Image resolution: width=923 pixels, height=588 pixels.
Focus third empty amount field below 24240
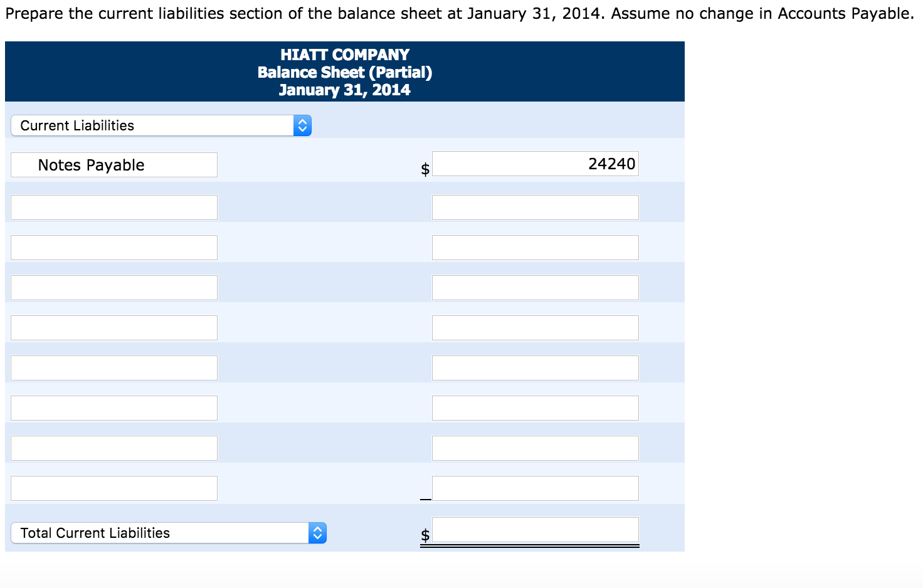pyautogui.click(x=535, y=288)
